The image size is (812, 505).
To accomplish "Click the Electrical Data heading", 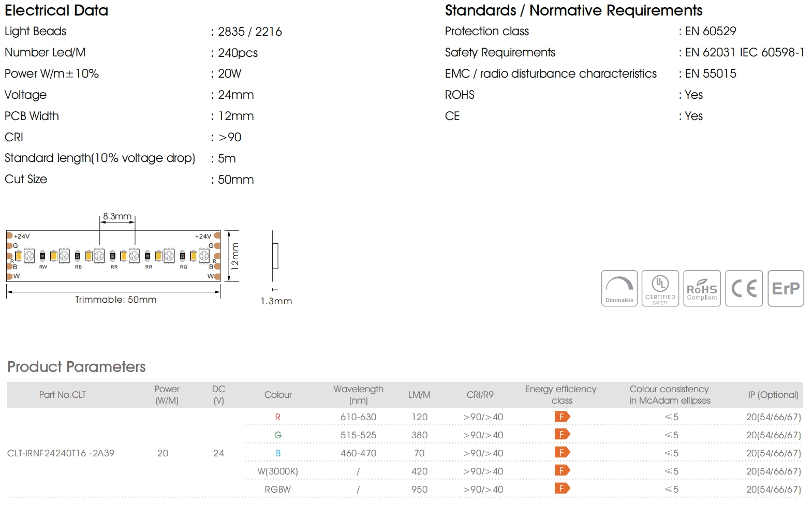I will click(x=56, y=10).
